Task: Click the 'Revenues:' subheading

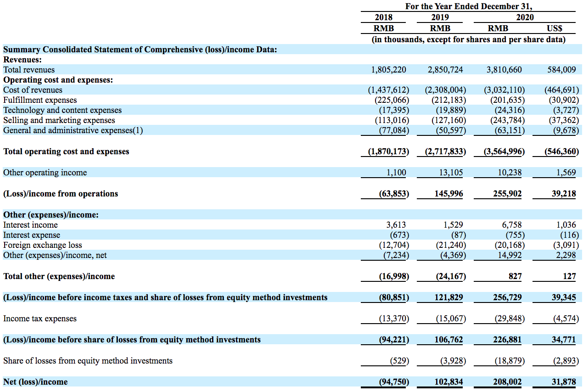Action: click(22, 60)
